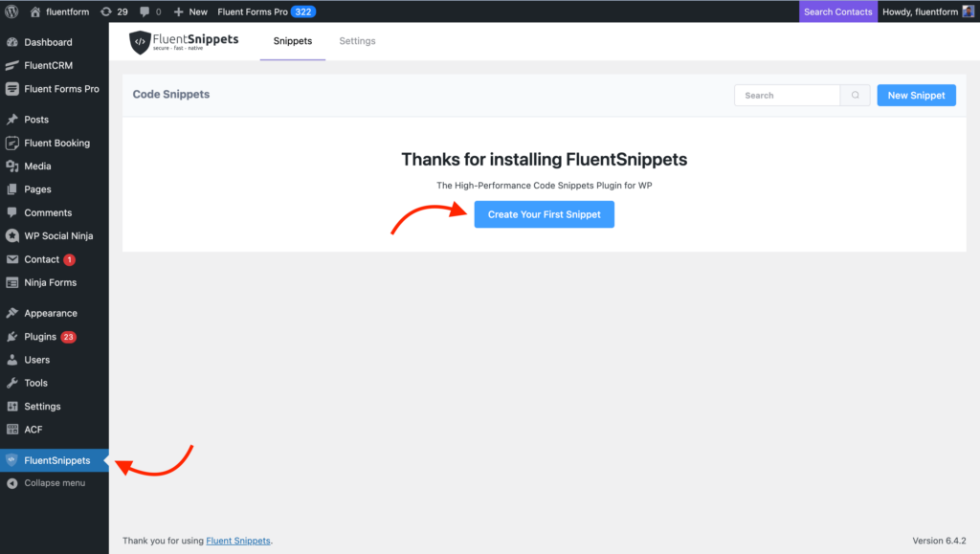The image size is (980, 554).
Task: Click the Create Your First Snippet button
Action: [544, 214]
